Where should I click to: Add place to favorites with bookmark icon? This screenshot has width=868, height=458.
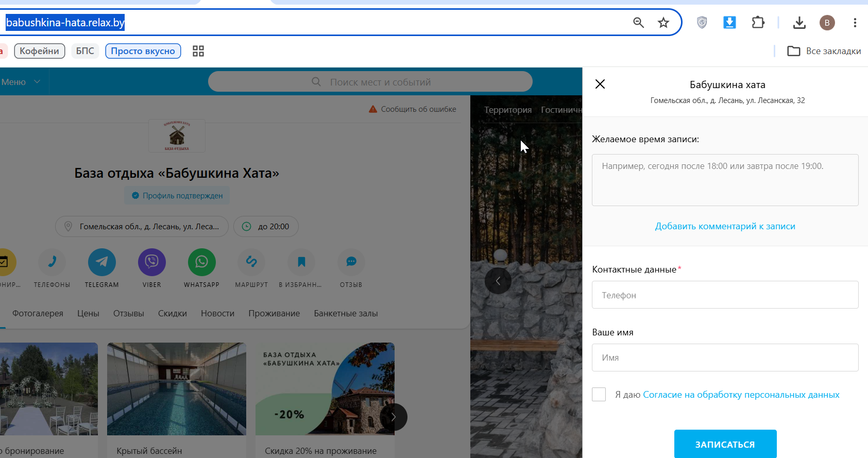[x=301, y=262]
